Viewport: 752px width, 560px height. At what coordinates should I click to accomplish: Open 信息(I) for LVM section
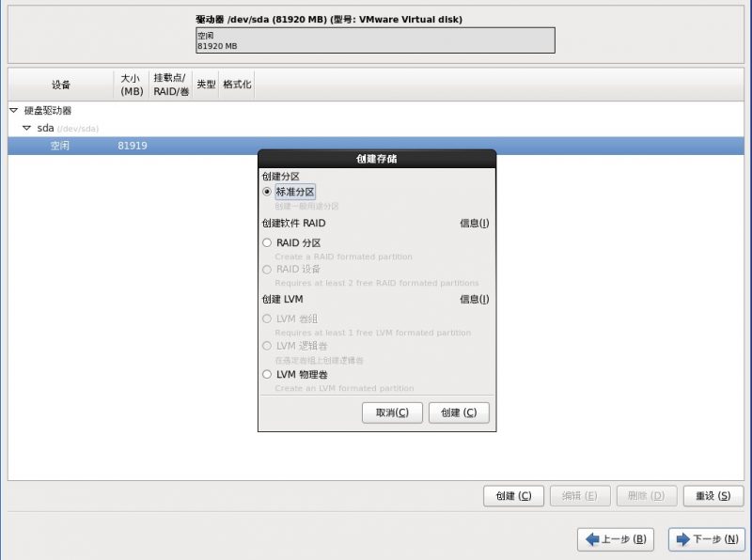pyautogui.click(x=475, y=299)
